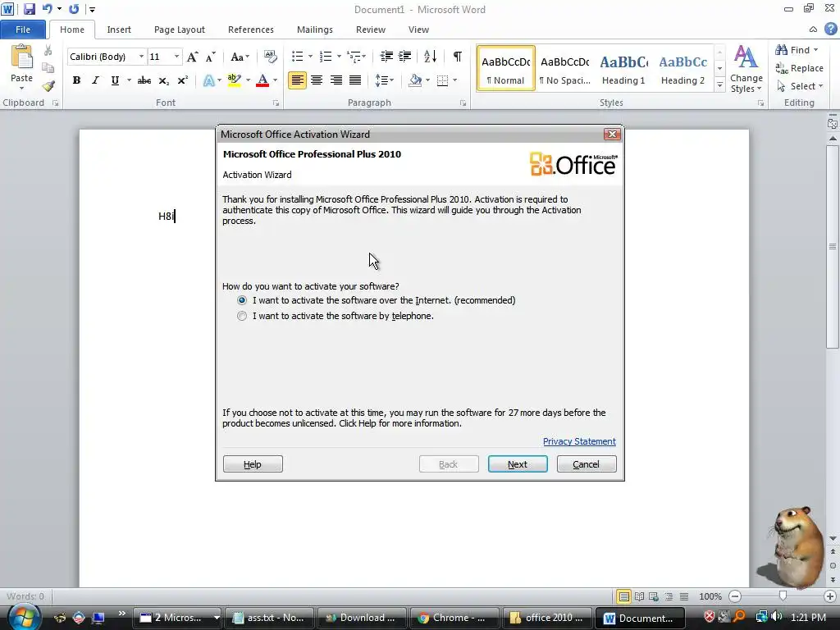Click the Increase Indent icon

click(x=405, y=57)
